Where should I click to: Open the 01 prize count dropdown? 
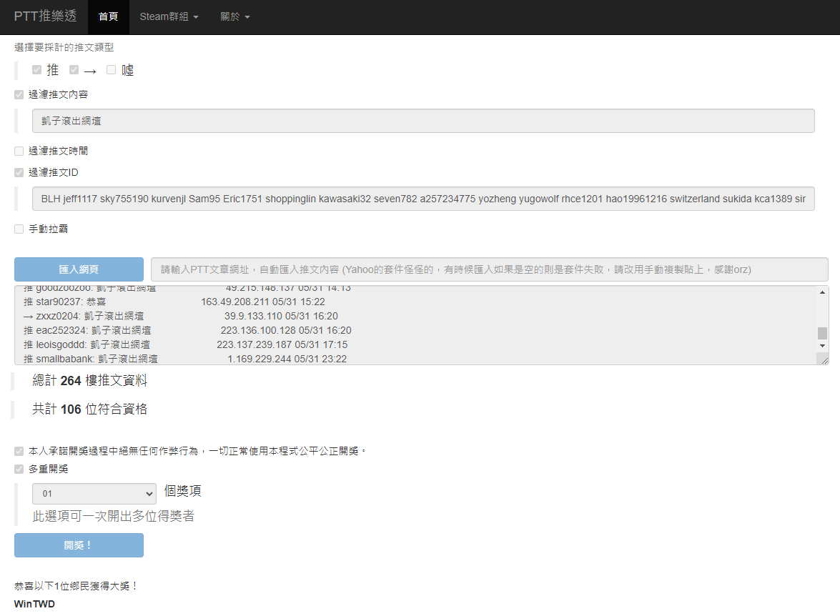coord(94,494)
